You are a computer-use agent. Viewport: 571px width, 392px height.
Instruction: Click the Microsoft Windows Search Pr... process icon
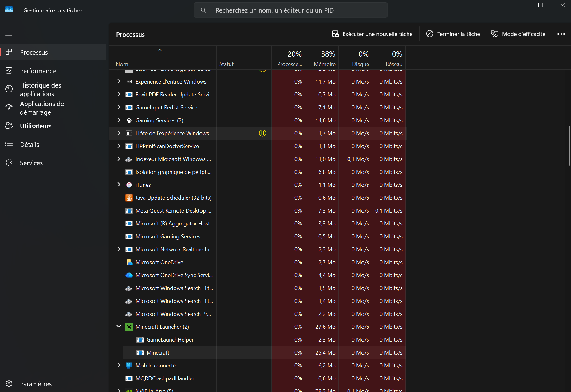pos(129,314)
